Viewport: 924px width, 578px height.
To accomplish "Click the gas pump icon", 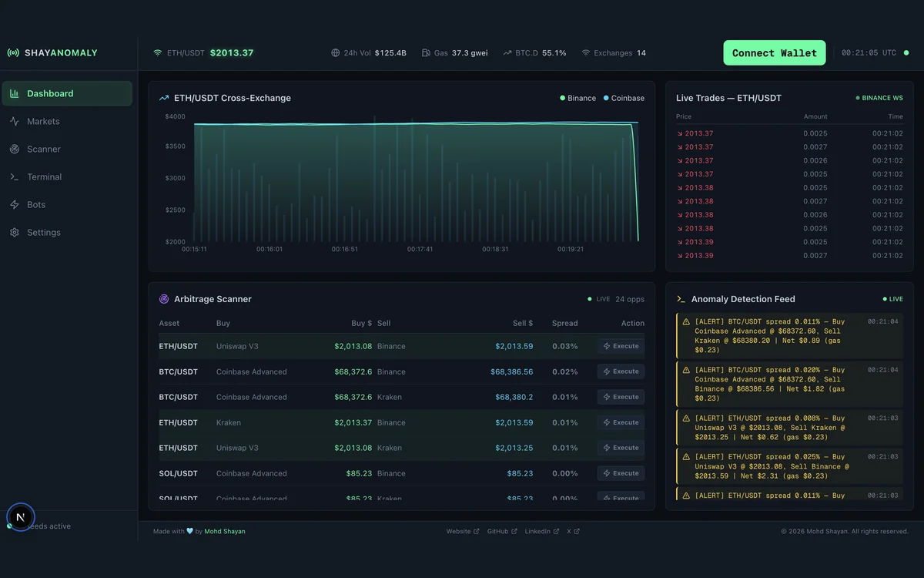I will coord(425,53).
